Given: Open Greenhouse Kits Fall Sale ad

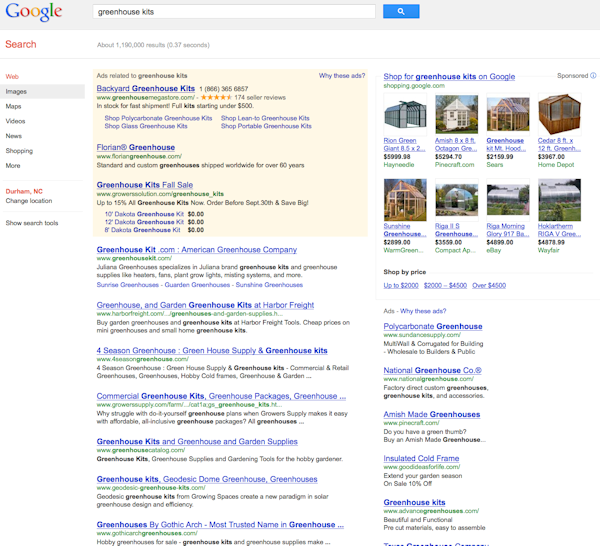Looking at the screenshot, I should tap(145, 185).
